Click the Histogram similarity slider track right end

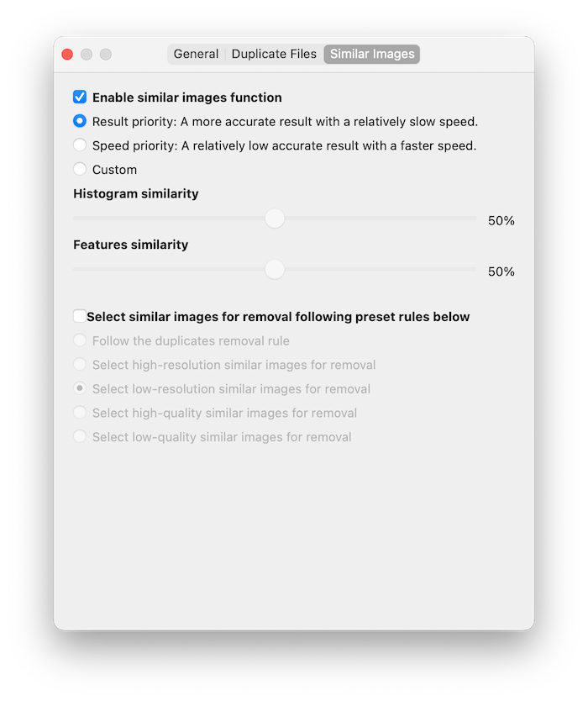click(474, 219)
